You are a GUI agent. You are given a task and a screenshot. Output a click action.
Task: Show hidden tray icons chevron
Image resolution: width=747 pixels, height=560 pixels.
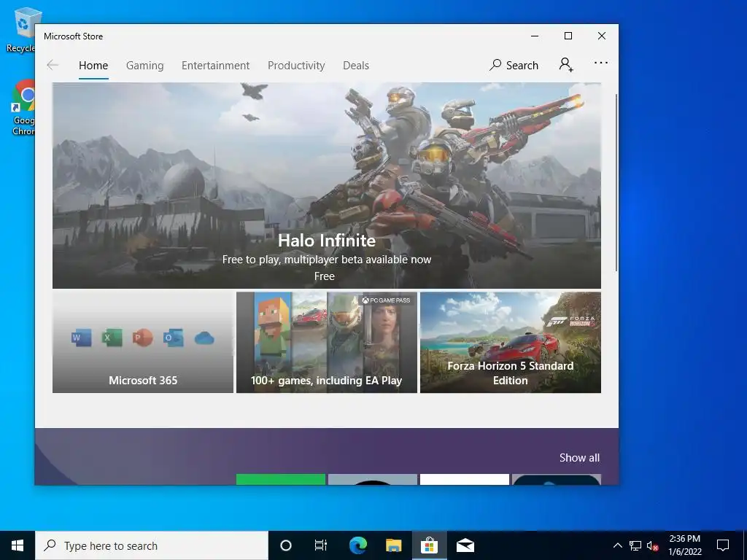tap(617, 545)
